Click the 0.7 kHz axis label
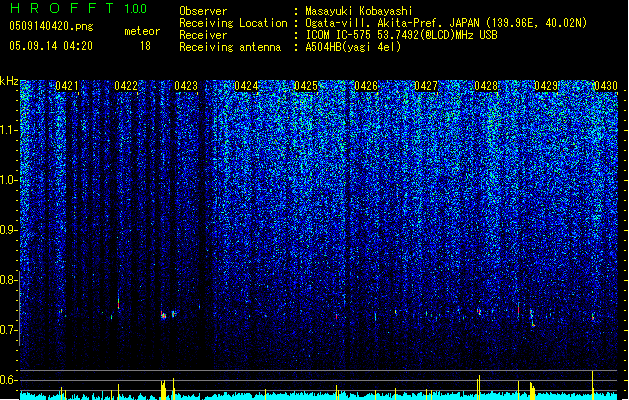Viewport: 629px width, 400px height. click(x=9, y=330)
